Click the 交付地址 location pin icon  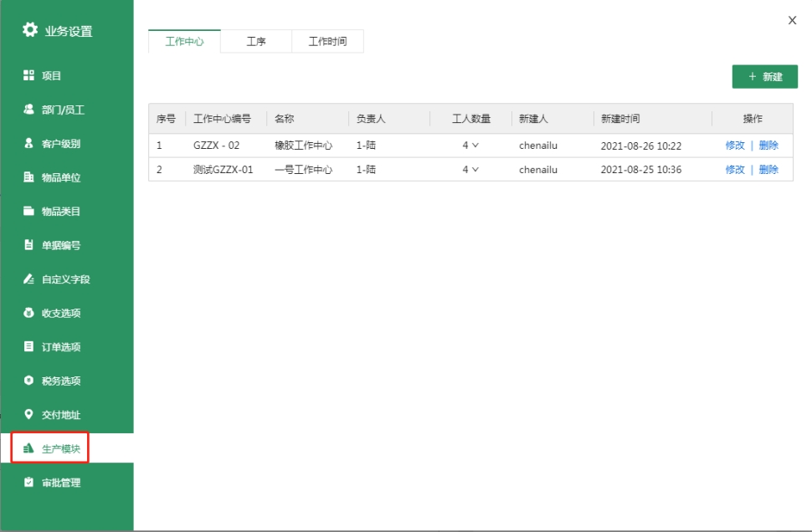pos(28,415)
